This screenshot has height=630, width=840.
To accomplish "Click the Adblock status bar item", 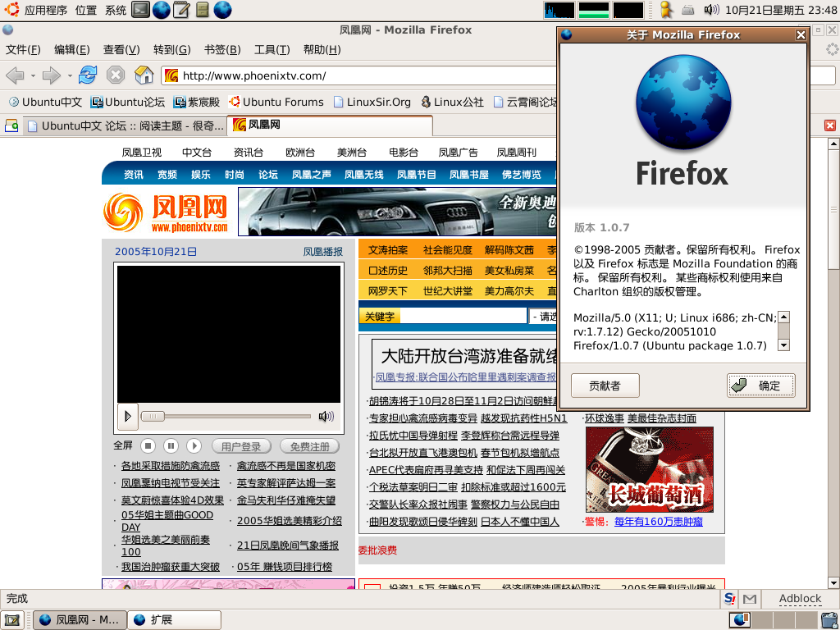I will point(800,599).
